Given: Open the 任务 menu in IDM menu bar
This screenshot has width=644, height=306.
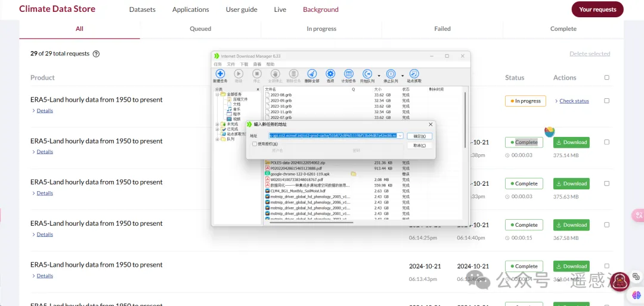Looking at the screenshot, I should [x=218, y=64].
